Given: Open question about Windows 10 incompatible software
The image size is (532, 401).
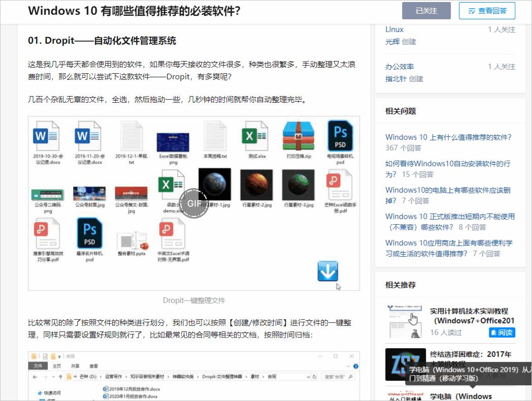Looking at the screenshot, I should click(450, 222).
